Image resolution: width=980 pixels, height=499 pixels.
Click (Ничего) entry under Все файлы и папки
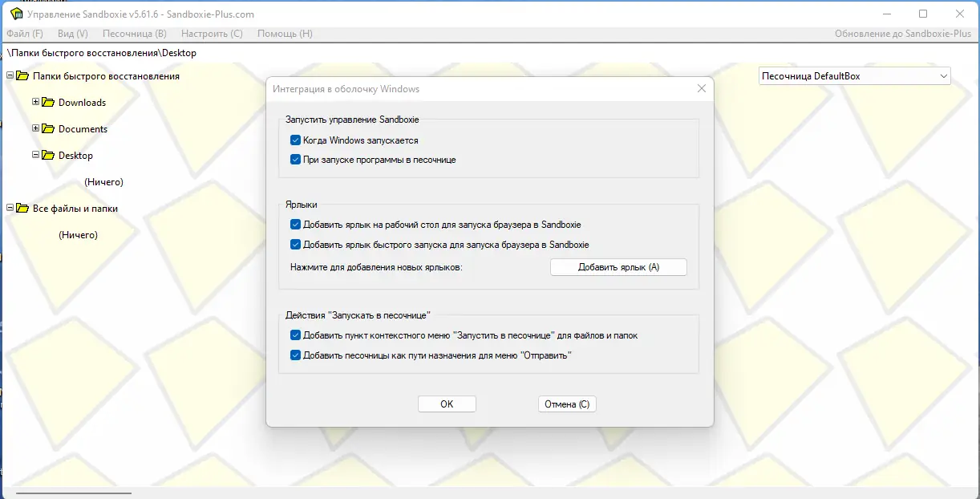pyautogui.click(x=78, y=235)
